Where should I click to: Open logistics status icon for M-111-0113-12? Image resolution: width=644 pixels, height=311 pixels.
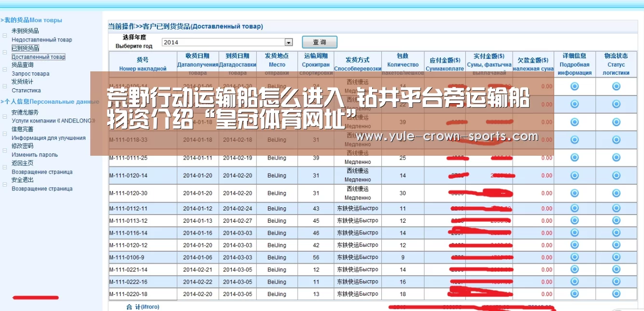pyautogui.click(x=616, y=221)
